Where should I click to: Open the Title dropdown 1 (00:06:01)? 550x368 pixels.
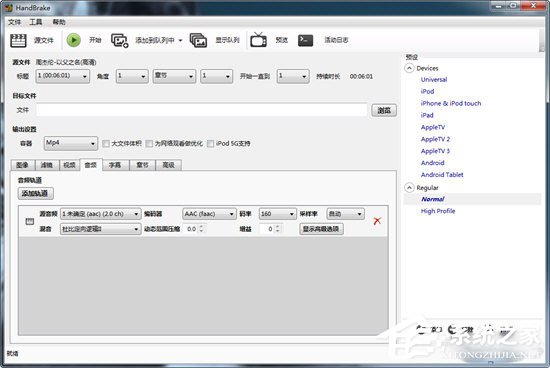(62, 76)
